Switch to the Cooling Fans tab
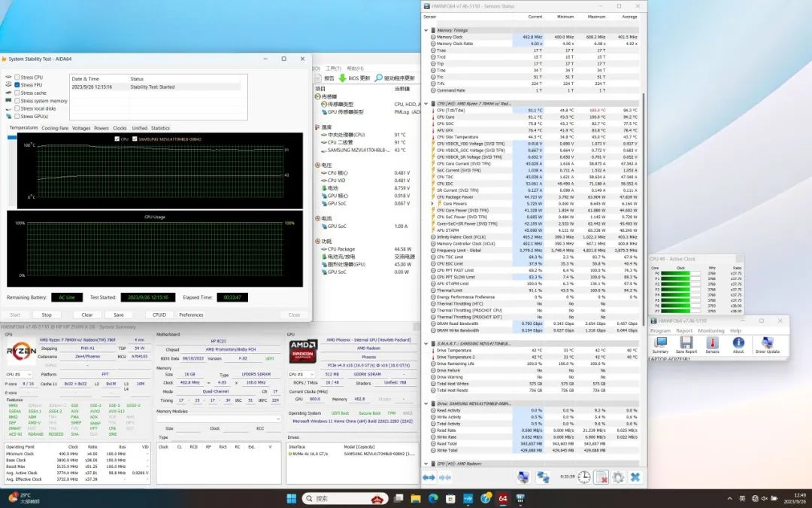This screenshot has width=812, height=508. [55, 128]
